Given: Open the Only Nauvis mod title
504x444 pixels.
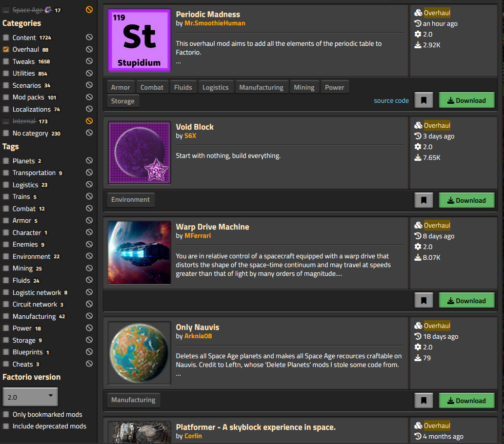Looking at the screenshot, I should pyautogui.click(x=198, y=327).
